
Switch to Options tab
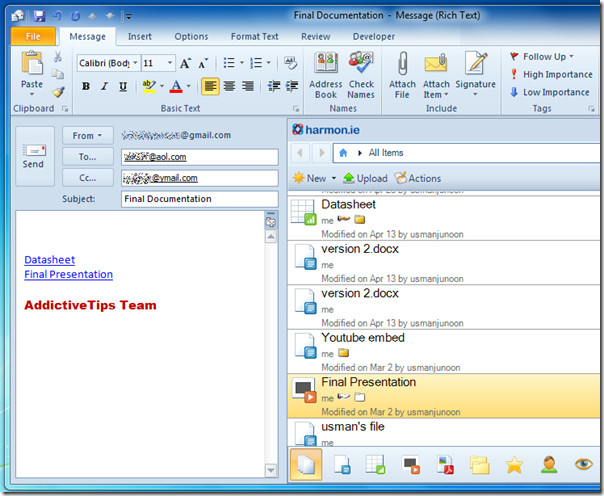(x=191, y=37)
